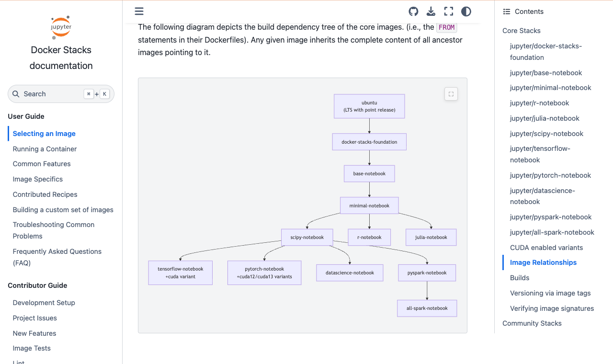
Task: Select CUDA enabled variants in contents
Action: click(546, 248)
